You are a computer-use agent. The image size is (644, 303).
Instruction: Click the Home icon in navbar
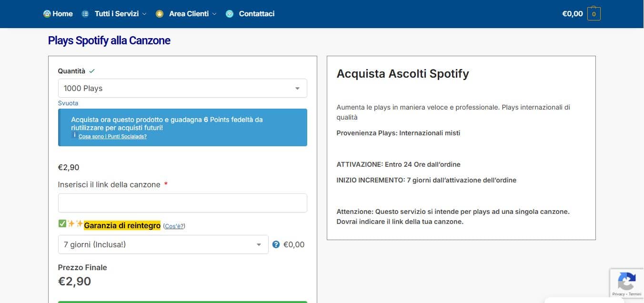point(47,14)
